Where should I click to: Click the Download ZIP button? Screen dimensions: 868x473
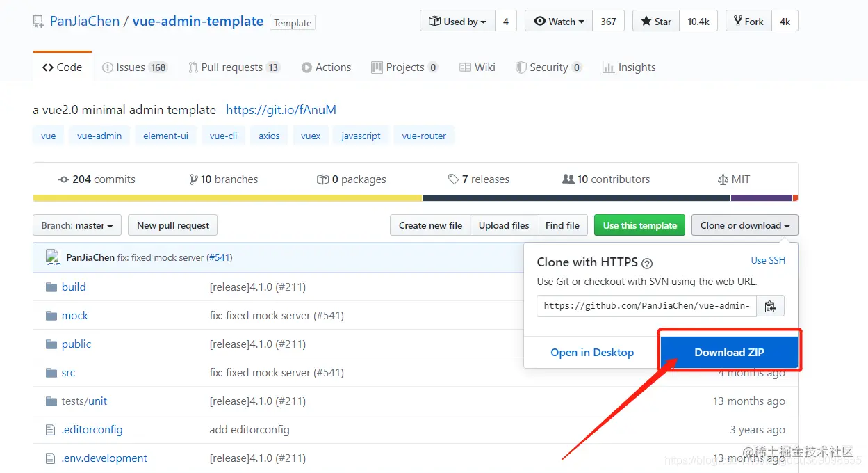(729, 352)
